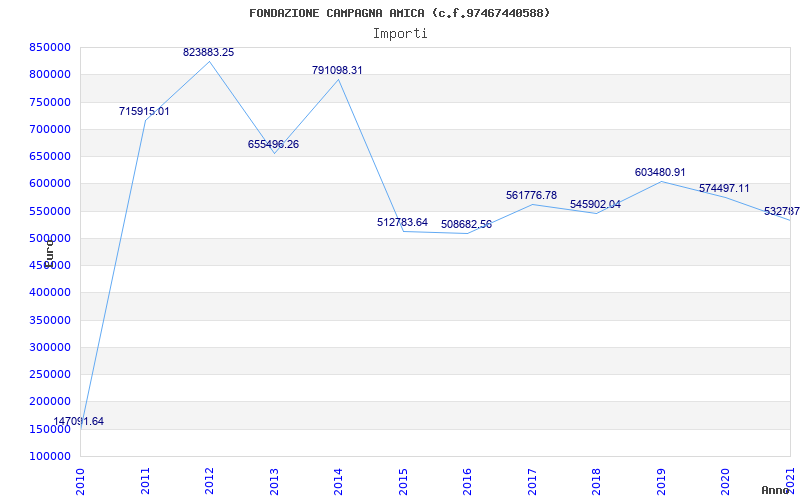Screen dimensions: 800x500
Task: Click the 2013 x-axis label
Action: [274, 482]
